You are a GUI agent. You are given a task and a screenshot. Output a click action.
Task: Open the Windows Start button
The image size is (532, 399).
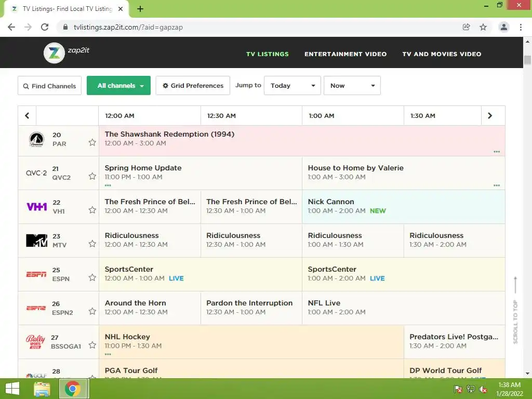point(12,389)
